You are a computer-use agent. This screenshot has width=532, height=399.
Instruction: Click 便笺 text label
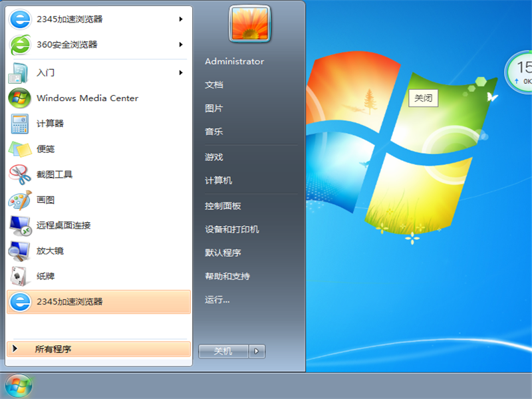(46, 149)
